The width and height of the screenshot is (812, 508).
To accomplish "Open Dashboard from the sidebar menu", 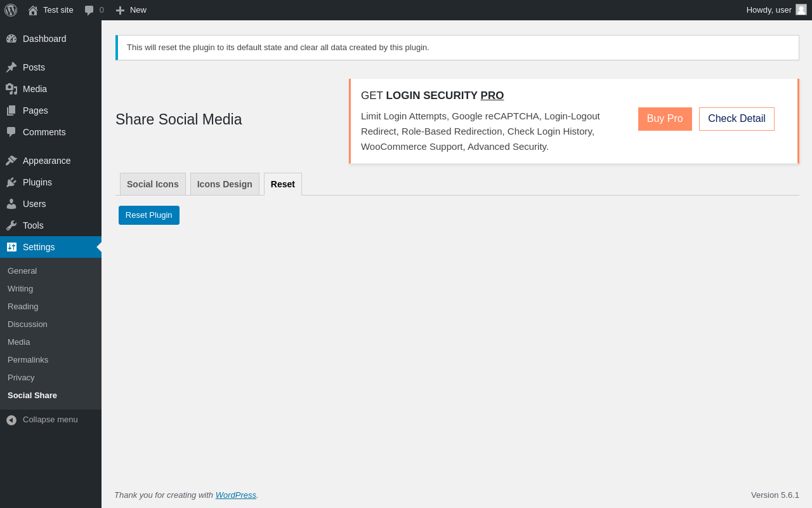I will point(51,39).
